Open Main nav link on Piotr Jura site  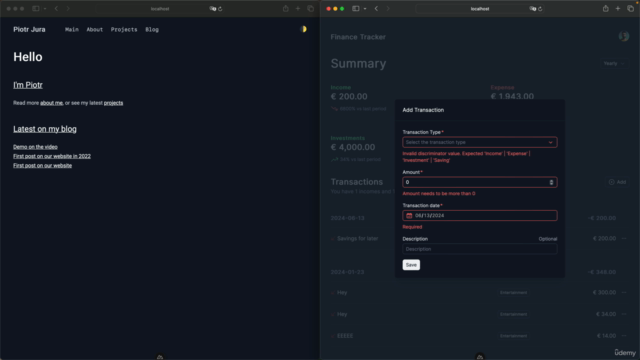click(x=72, y=29)
